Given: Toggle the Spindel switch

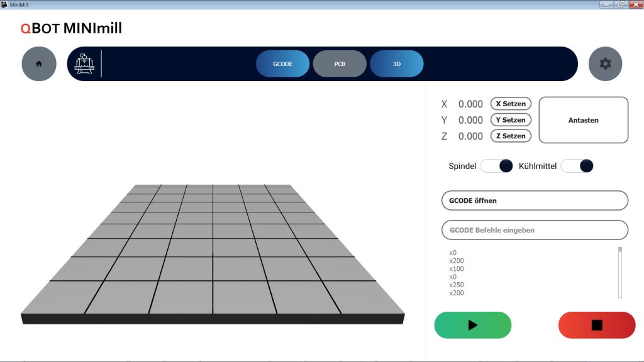Looking at the screenshot, I should coord(496,166).
